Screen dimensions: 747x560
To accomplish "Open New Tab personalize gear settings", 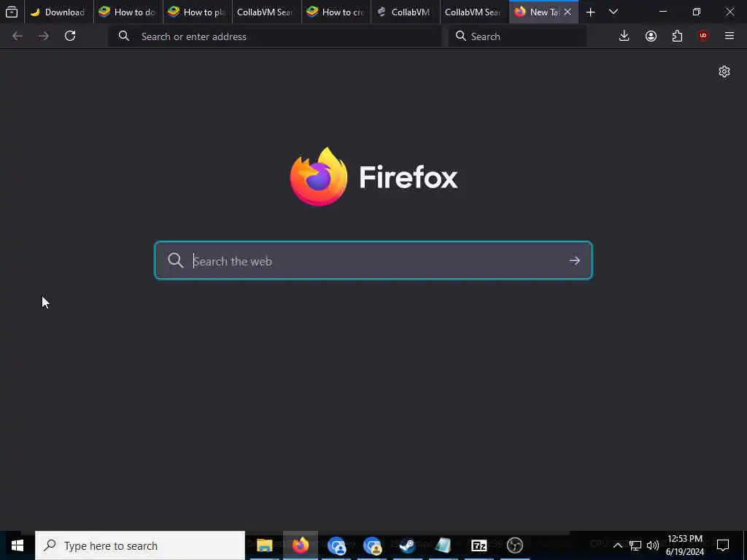I will click(x=724, y=71).
